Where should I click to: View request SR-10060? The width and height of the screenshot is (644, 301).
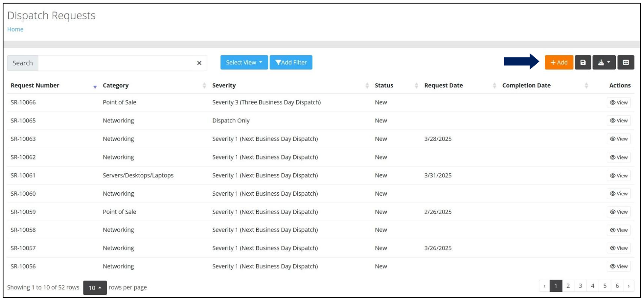[x=618, y=193]
